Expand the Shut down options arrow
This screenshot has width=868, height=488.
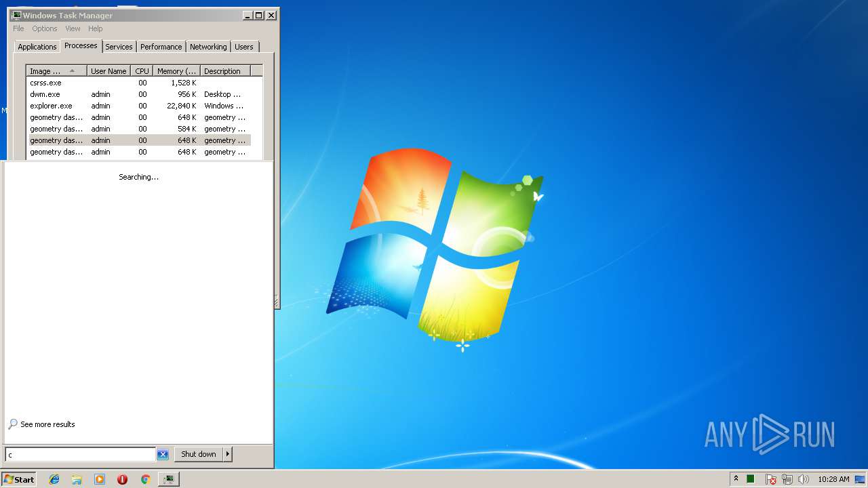pyautogui.click(x=228, y=454)
